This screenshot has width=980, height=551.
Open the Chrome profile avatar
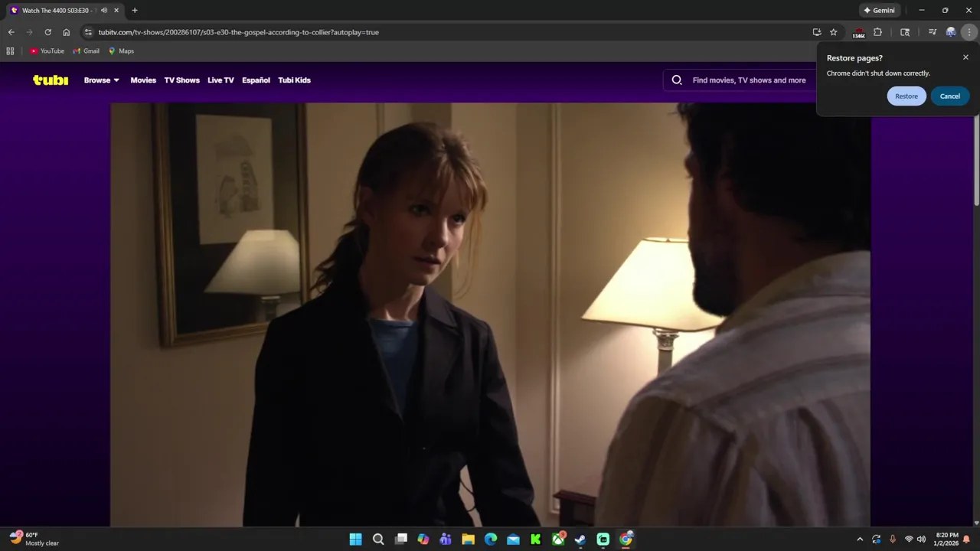coord(951,32)
